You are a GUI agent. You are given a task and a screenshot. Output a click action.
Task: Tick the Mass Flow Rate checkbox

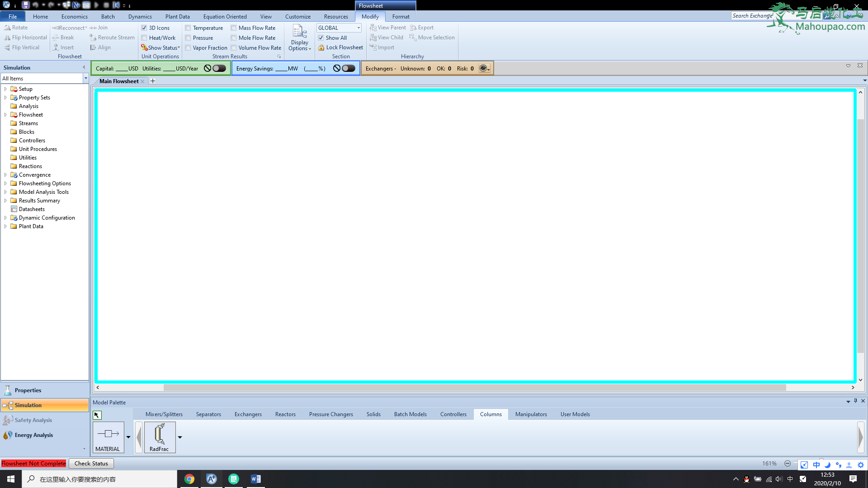click(234, 28)
